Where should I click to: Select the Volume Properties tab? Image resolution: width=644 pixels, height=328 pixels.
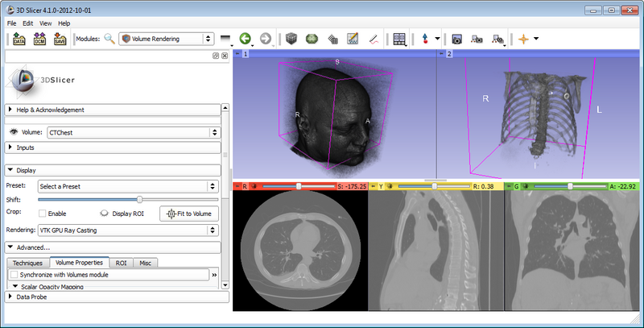click(79, 262)
